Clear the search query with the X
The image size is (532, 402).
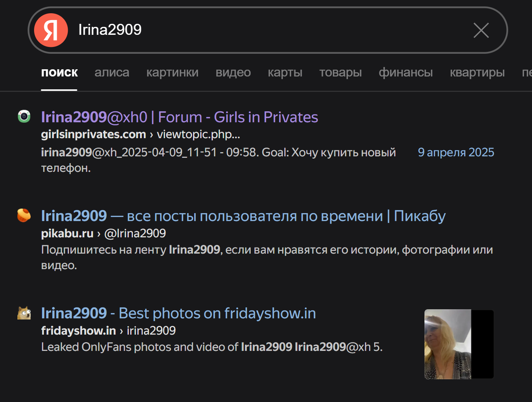[481, 30]
